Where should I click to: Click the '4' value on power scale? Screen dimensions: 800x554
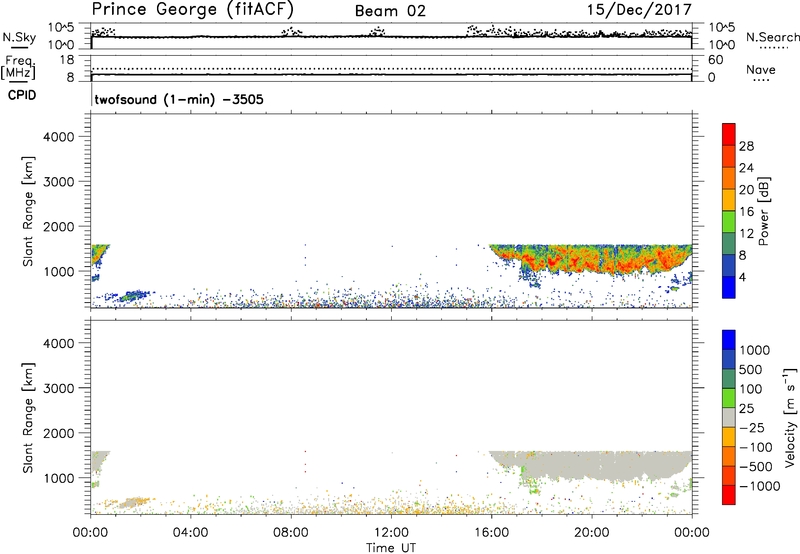(743, 278)
